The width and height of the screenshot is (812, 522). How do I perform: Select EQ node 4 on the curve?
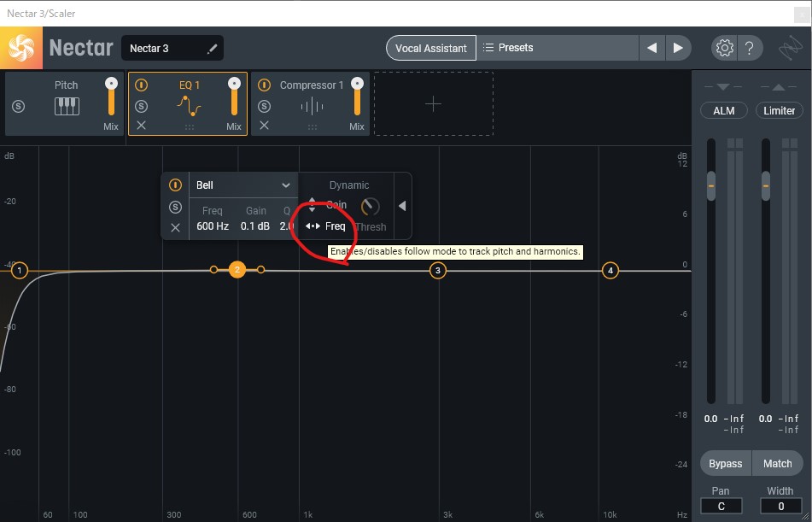tap(610, 270)
